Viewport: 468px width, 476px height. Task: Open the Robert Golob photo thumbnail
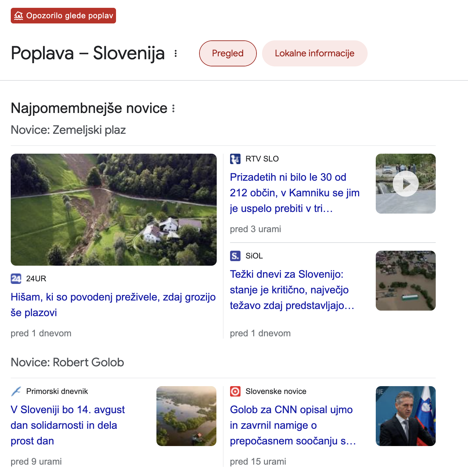tap(405, 416)
